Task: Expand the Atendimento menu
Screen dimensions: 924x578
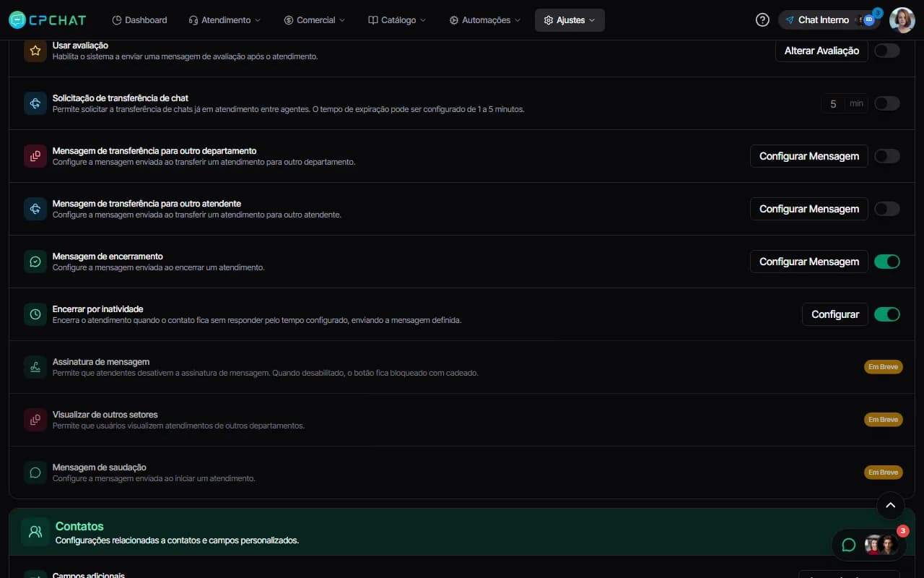Action: pyautogui.click(x=225, y=20)
